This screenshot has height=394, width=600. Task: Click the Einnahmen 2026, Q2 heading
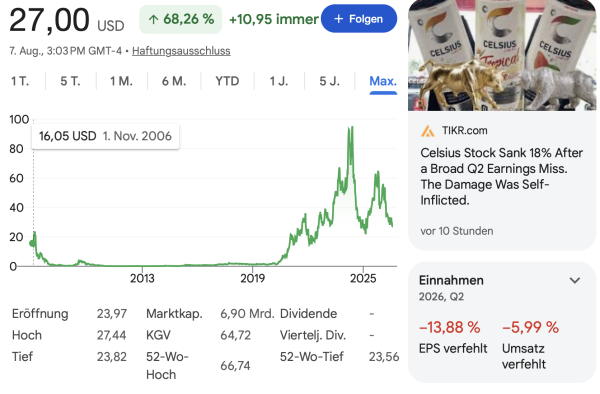(x=451, y=288)
